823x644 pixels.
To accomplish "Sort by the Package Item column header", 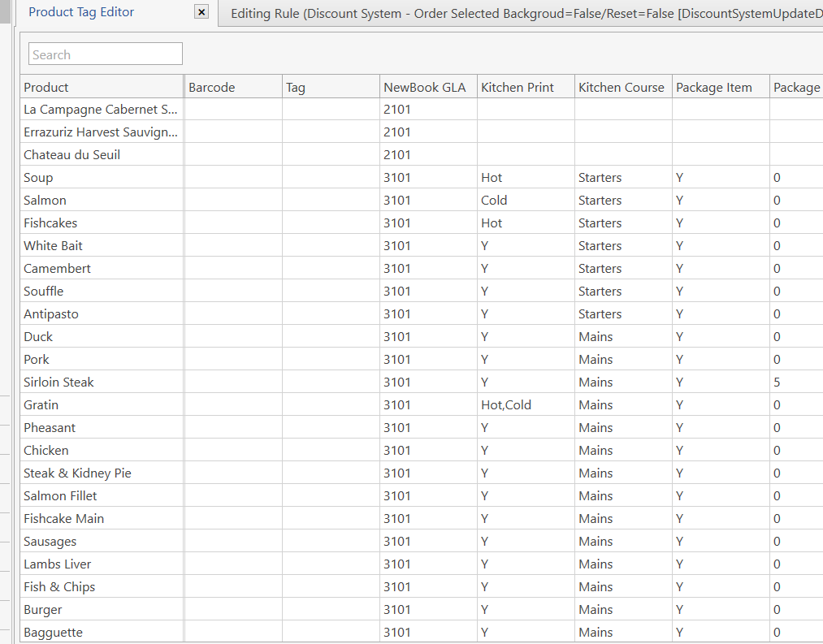I will tap(721, 87).
